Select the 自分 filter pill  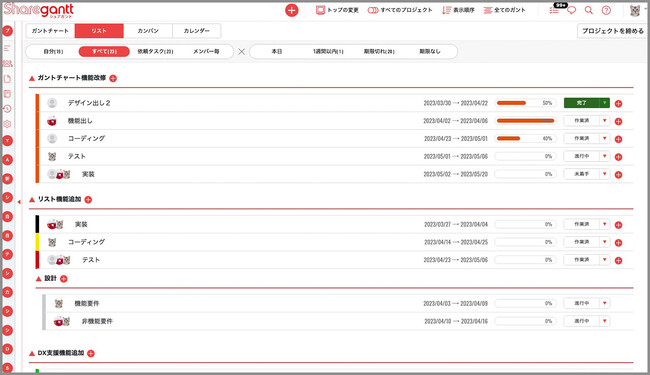53,51
